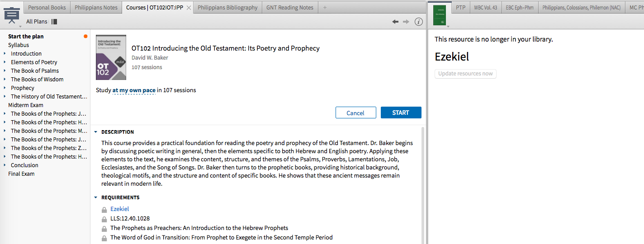Collapse the REQUIREMENTS section

[x=96, y=198]
